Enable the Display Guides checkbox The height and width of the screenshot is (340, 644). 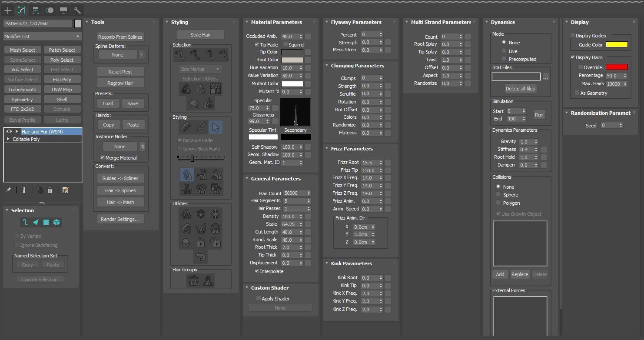tap(573, 36)
